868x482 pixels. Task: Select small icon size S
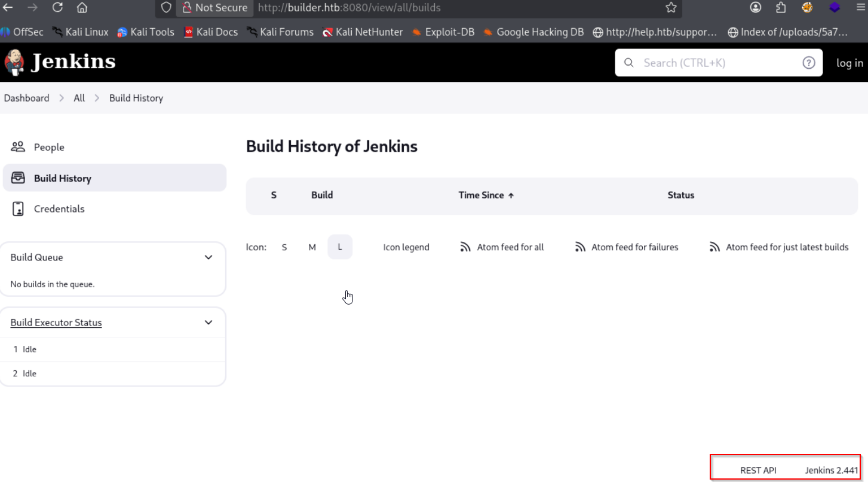tap(284, 247)
